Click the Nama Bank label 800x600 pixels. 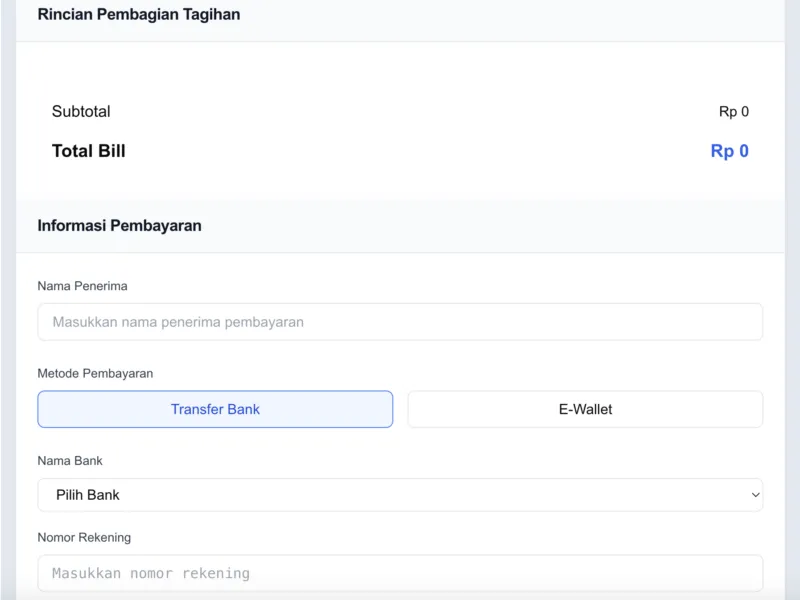(x=70, y=461)
